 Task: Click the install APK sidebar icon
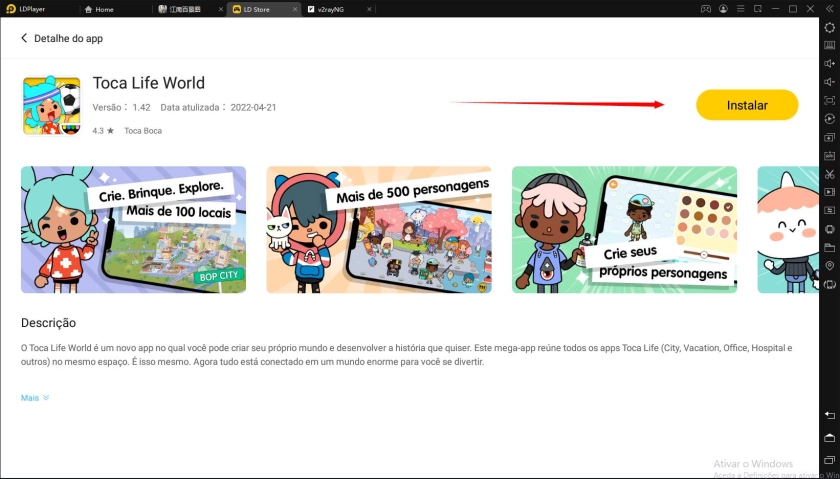(829, 155)
